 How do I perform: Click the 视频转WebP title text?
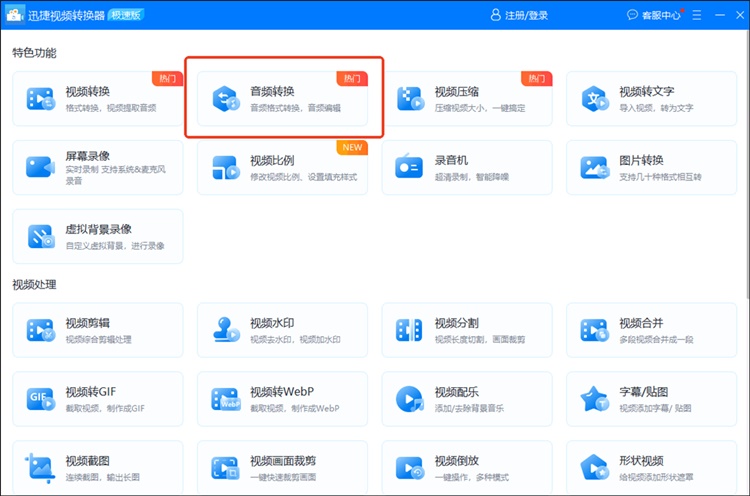tap(282, 392)
